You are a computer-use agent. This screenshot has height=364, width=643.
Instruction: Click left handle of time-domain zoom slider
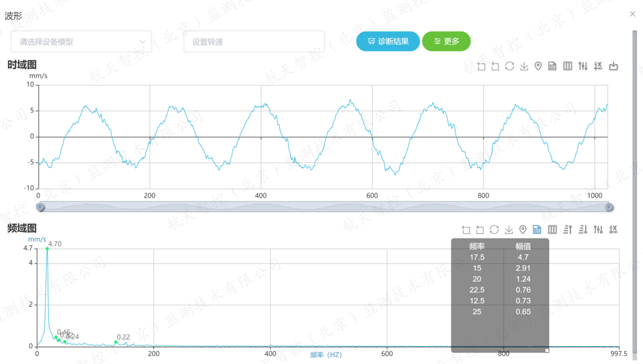pos(40,207)
